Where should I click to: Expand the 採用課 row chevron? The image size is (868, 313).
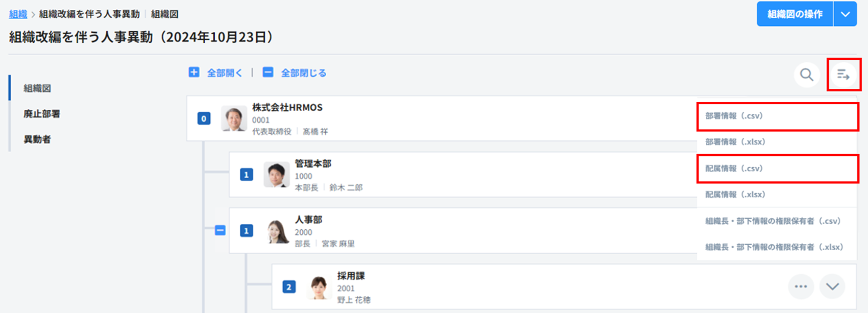(x=832, y=287)
